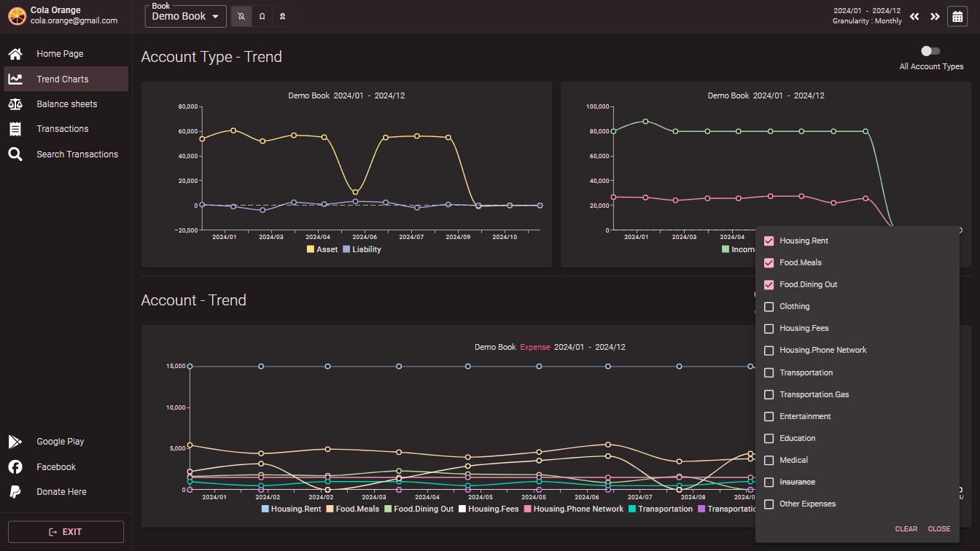This screenshot has height=551, width=980.
Task: Click the Google Play icon
Action: [x=15, y=442]
